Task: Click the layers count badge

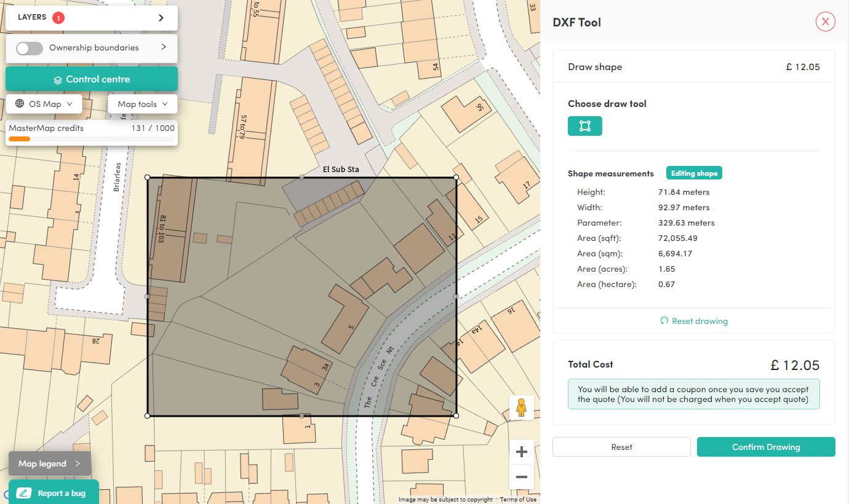Action: 58,18
